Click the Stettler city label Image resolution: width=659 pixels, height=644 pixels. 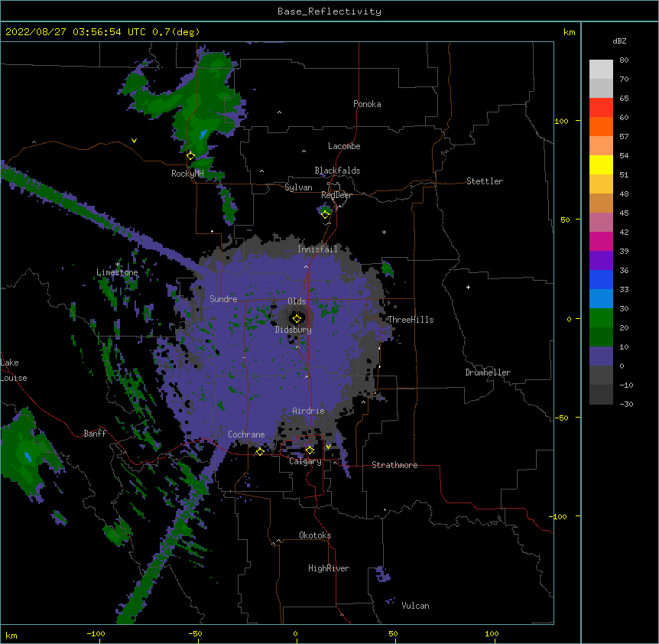pos(485,181)
